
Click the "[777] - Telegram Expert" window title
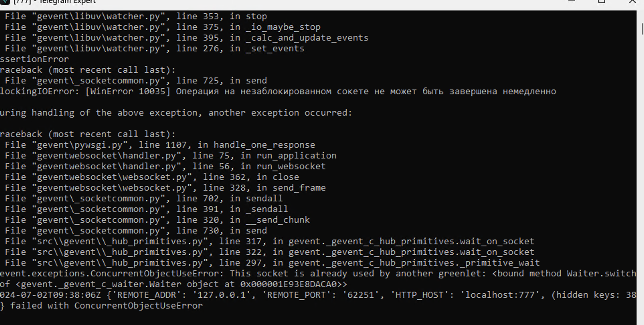(x=55, y=2)
